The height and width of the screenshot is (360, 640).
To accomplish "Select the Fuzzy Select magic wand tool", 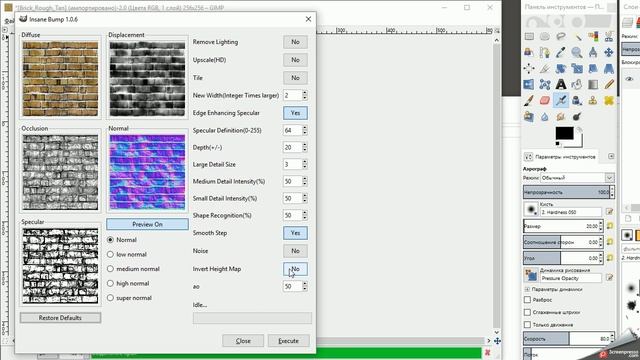I will tap(577, 37).
